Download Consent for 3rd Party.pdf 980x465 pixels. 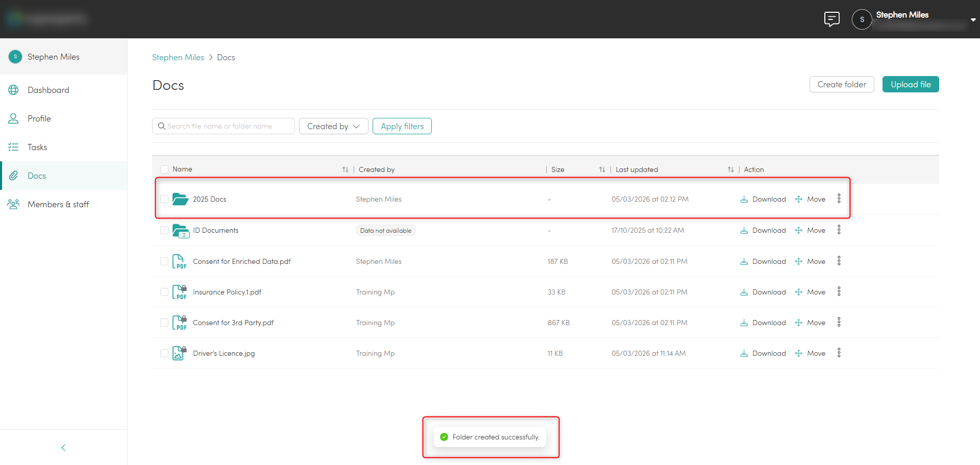763,323
